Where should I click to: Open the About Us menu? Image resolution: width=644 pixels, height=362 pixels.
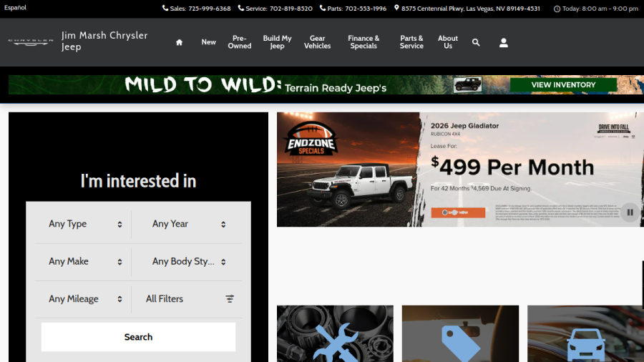(x=448, y=42)
